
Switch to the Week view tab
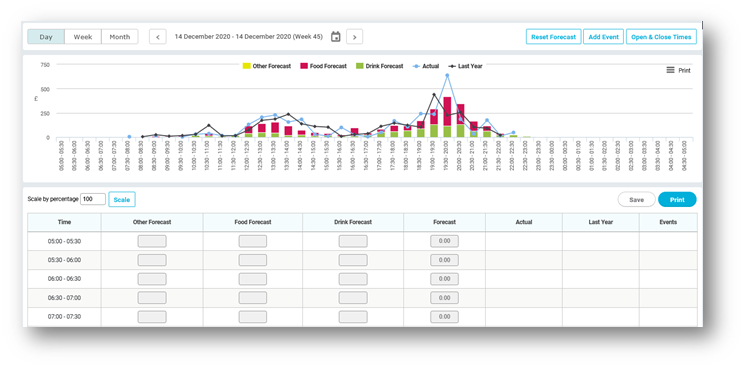coord(83,37)
